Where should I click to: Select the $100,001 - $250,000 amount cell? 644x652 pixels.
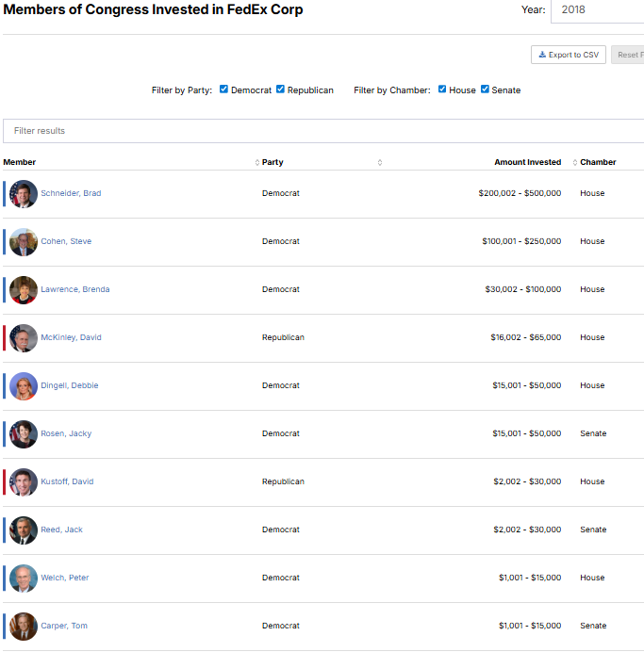[521, 241]
